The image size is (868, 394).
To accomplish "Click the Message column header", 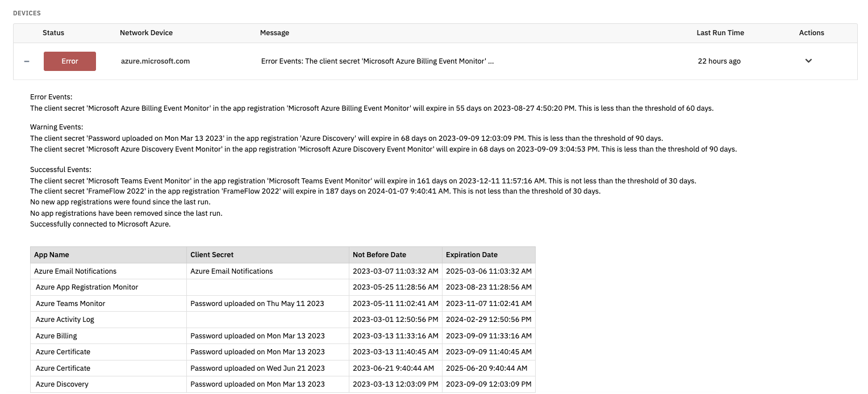I will (274, 33).
